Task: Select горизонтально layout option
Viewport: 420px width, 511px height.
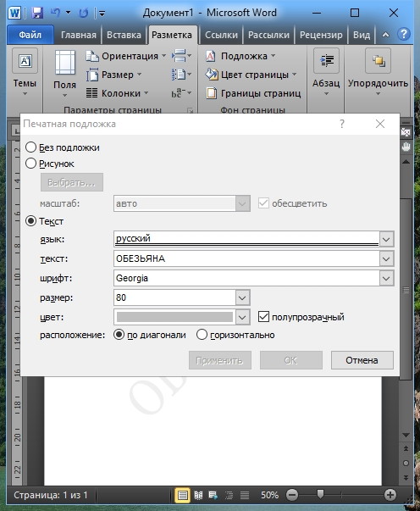Action: pos(202,335)
